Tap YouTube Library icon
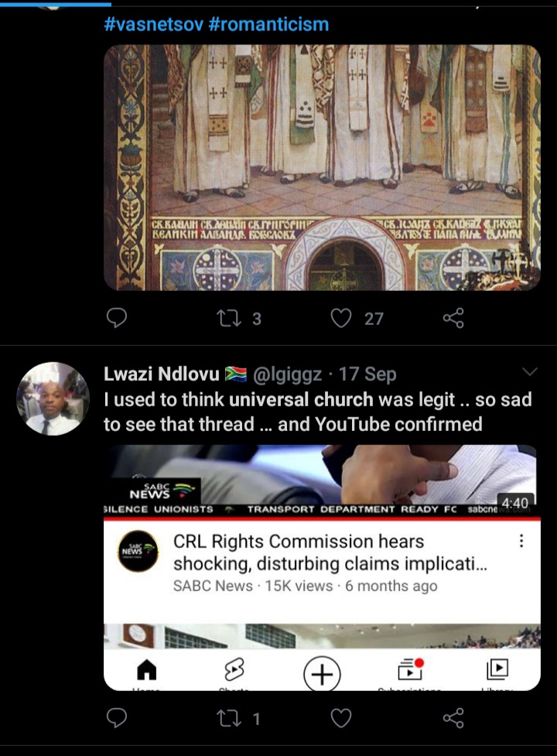This screenshot has height=756, width=557. coord(497,669)
